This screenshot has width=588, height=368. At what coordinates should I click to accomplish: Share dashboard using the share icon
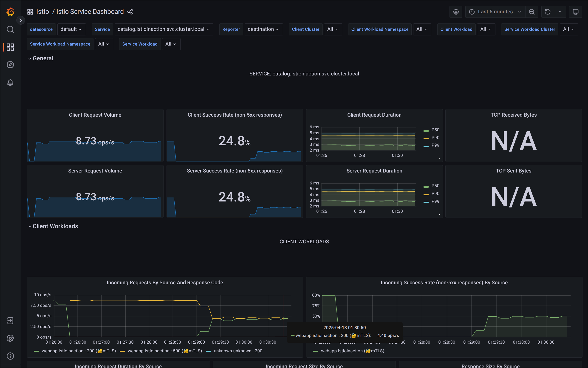(130, 12)
